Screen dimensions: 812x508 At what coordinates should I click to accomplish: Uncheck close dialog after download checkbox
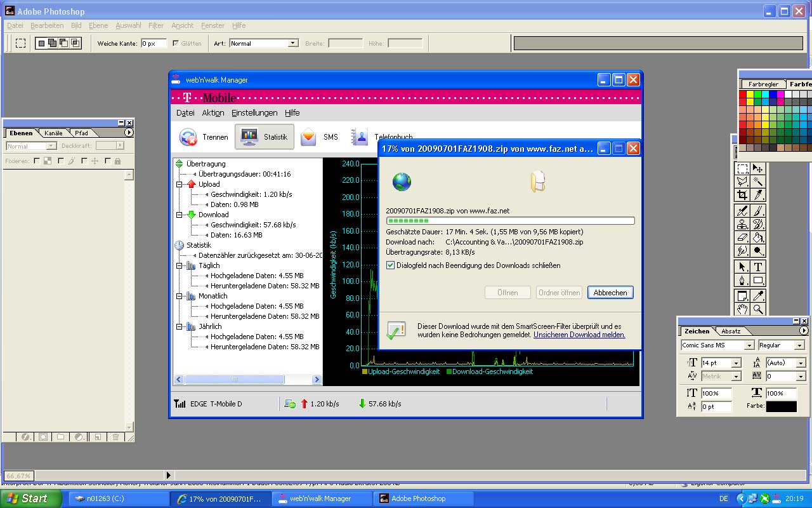coord(391,265)
